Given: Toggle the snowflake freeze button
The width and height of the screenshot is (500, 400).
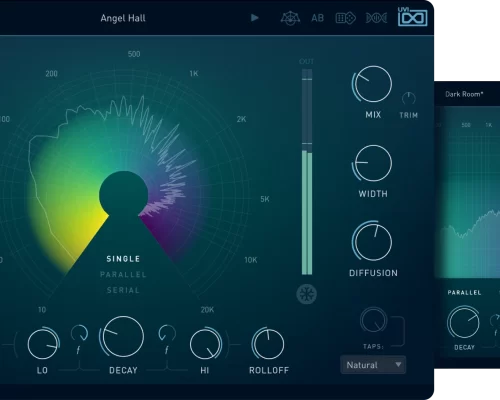Looking at the screenshot, I should tap(307, 294).
